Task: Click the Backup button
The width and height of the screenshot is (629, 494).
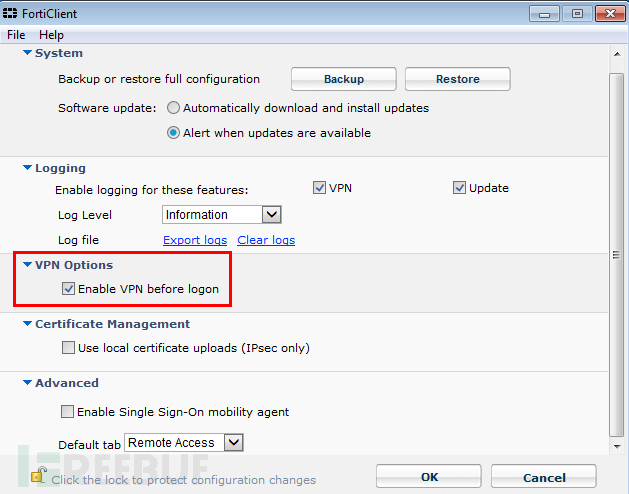Action: pos(343,79)
